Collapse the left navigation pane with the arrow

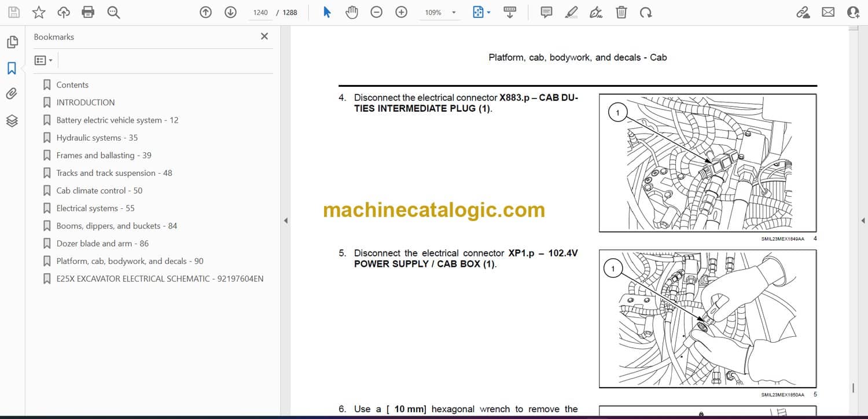[285, 220]
